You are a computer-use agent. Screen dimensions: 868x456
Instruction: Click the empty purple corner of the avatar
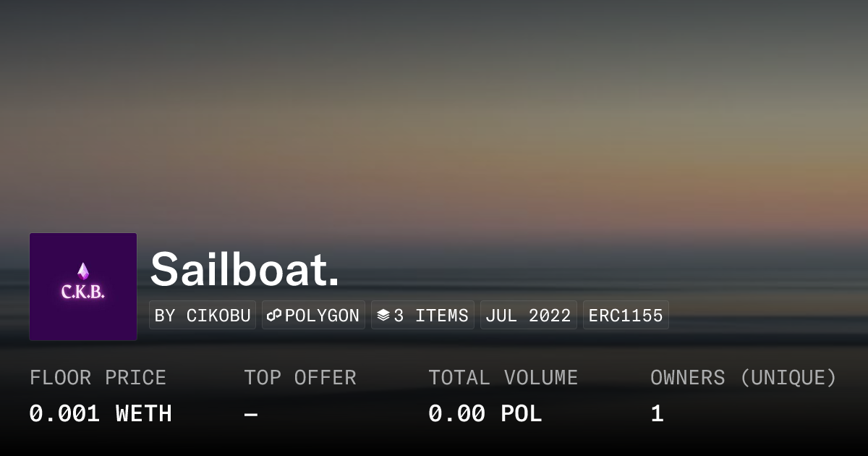[x=45, y=324]
